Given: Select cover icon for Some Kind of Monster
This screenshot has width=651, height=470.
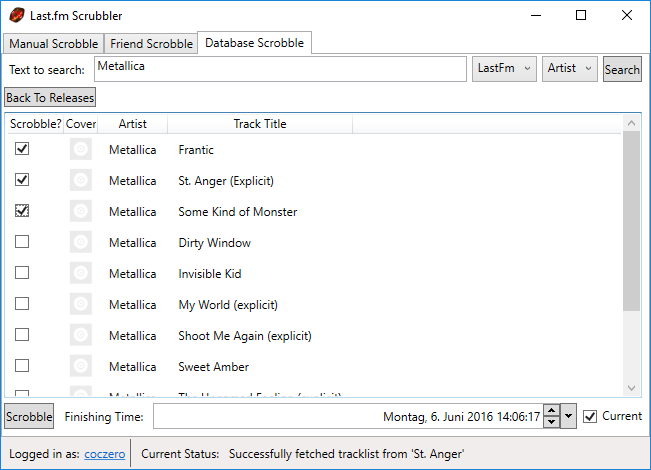Looking at the screenshot, I should pyautogui.click(x=81, y=211).
